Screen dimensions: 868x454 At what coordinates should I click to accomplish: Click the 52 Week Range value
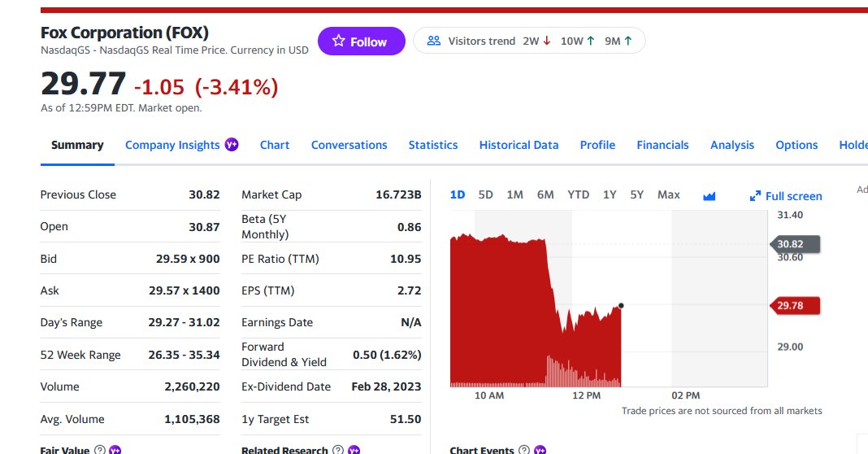pos(184,355)
